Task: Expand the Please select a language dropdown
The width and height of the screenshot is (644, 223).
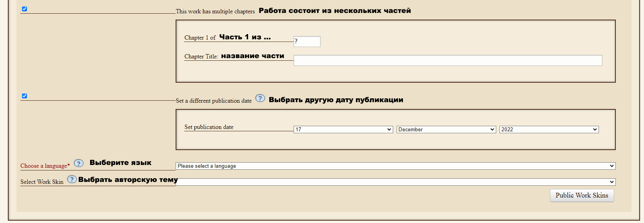Action: click(x=395, y=166)
